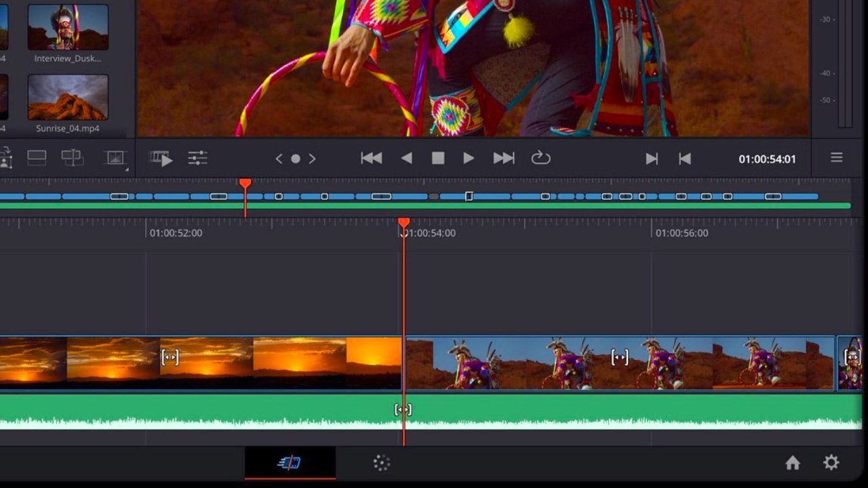The image size is (868, 488).
Task: Select the Sunrise_04.mp4 media thumbnail
Action: pyautogui.click(x=68, y=97)
